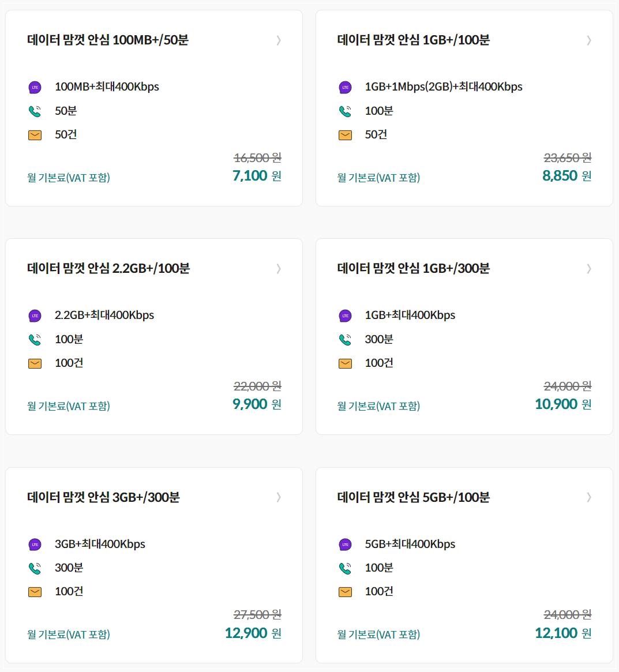Image resolution: width=619 pixels, height=672 pixels.
Task: Click LTE icon next to 2.2GB+최대400Kbps
Action: click(x=35, y=316)
